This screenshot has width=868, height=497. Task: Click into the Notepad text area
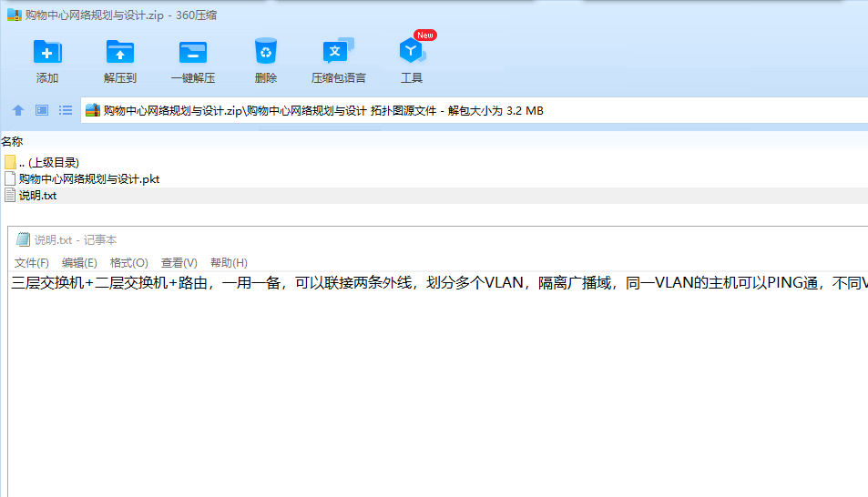438,384
